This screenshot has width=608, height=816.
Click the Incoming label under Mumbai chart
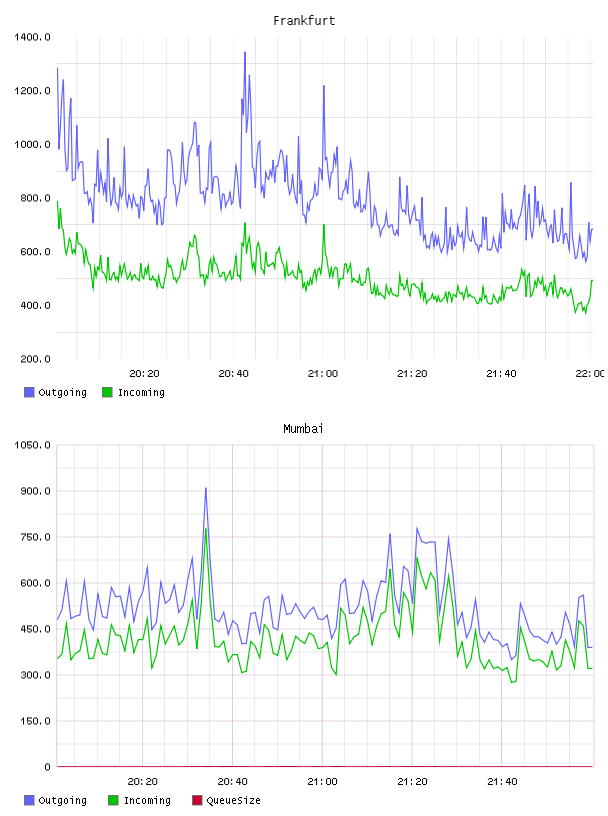pos(147,800)
